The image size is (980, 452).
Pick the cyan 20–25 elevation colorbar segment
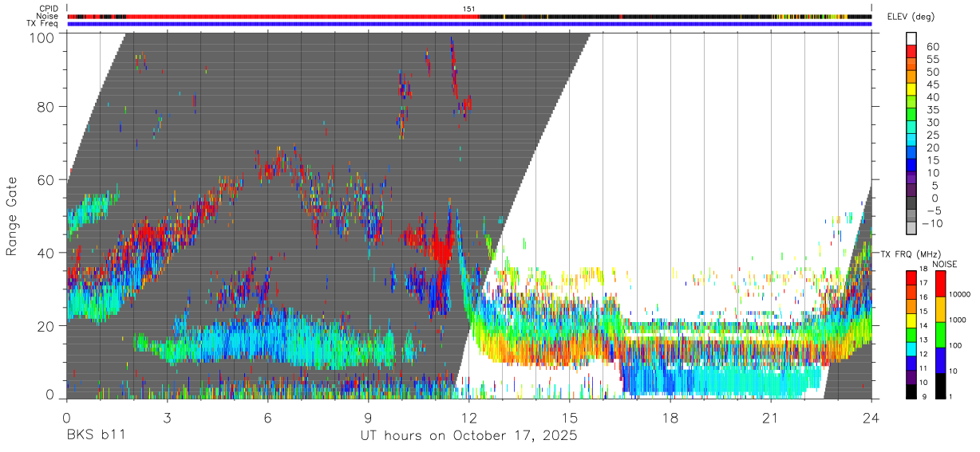[x=911, y=139]
